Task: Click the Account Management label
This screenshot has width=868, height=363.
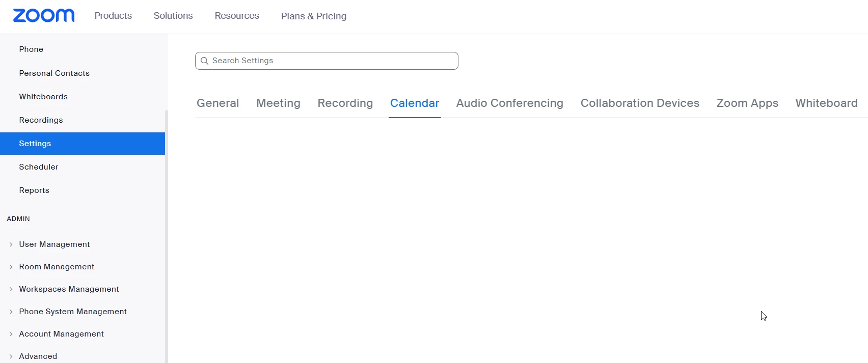Action: [61, 334]
